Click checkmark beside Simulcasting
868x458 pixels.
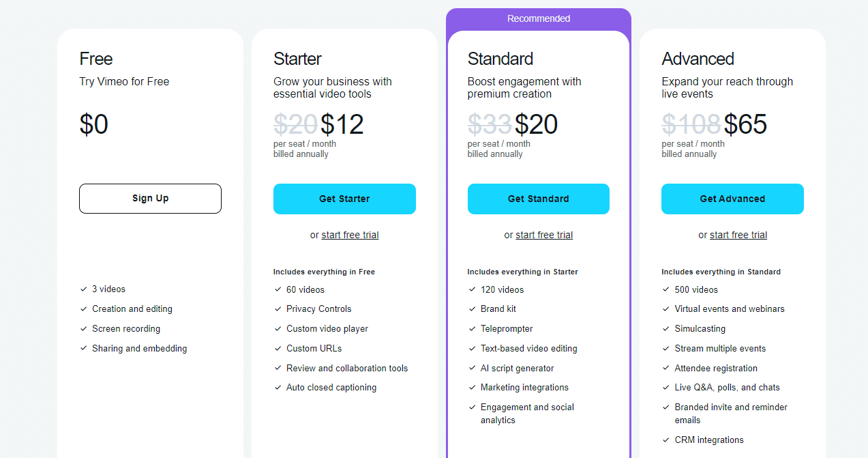(x=666, y=328)
